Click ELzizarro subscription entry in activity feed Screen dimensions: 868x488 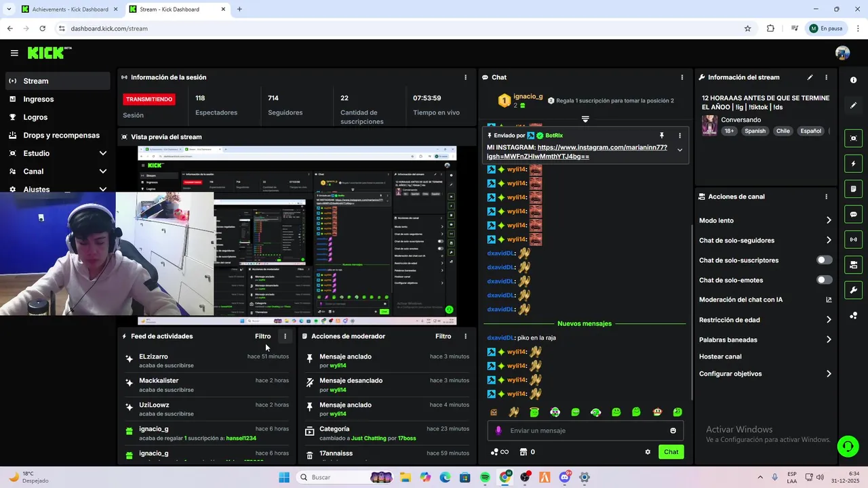coord(207,361)
